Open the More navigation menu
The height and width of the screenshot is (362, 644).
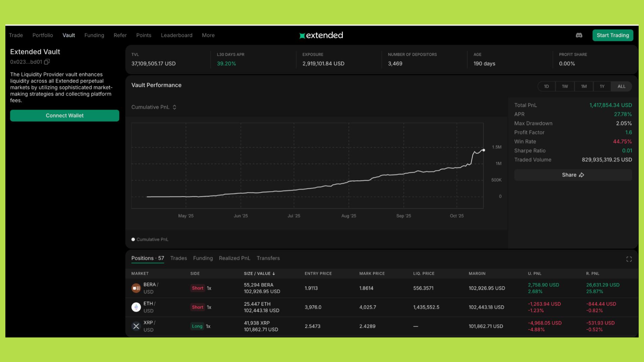coord(208,35)
